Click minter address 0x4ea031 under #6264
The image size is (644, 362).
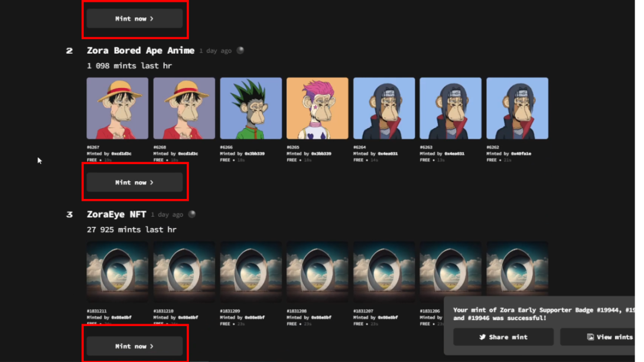[x=388, y=154]
